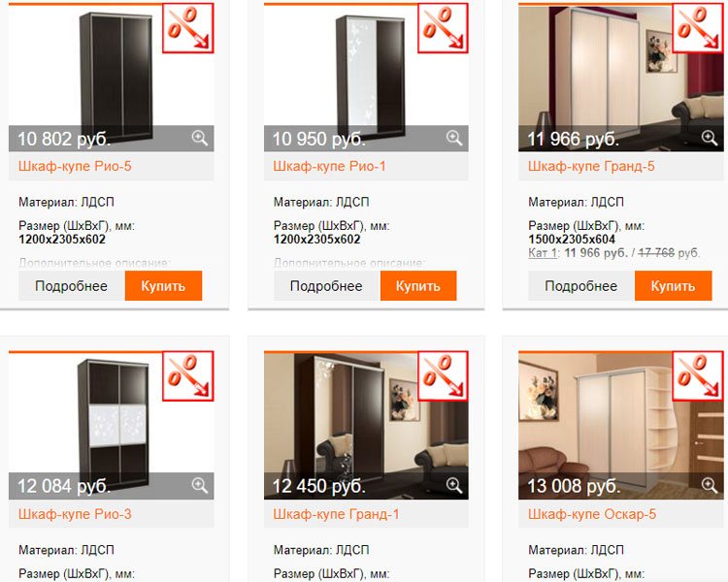This screenshot has width=728, height=582.
Task: Buy the Рио-5 wardrobe with Купить
Action: (163, 286)
